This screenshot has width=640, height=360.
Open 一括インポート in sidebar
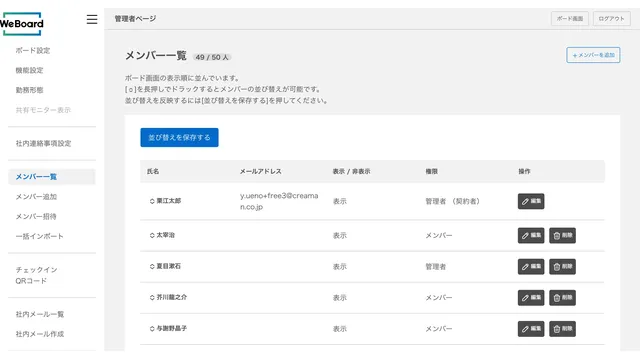coord(40,236)
